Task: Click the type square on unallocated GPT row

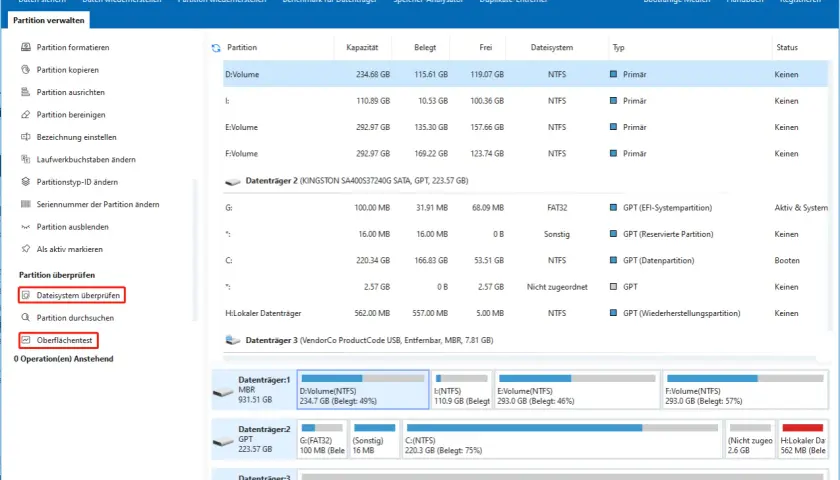Action: click(x=613, y=287)
